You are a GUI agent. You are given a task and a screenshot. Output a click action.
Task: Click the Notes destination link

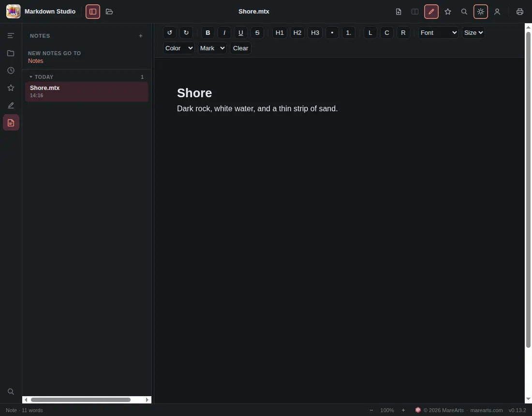tap(36, 61)
